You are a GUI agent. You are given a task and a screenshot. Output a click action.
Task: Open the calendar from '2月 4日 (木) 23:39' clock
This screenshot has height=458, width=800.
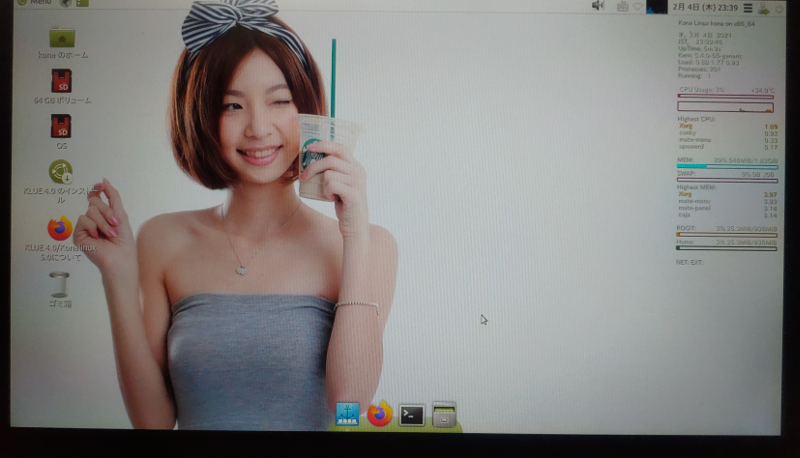click(705, 8)
